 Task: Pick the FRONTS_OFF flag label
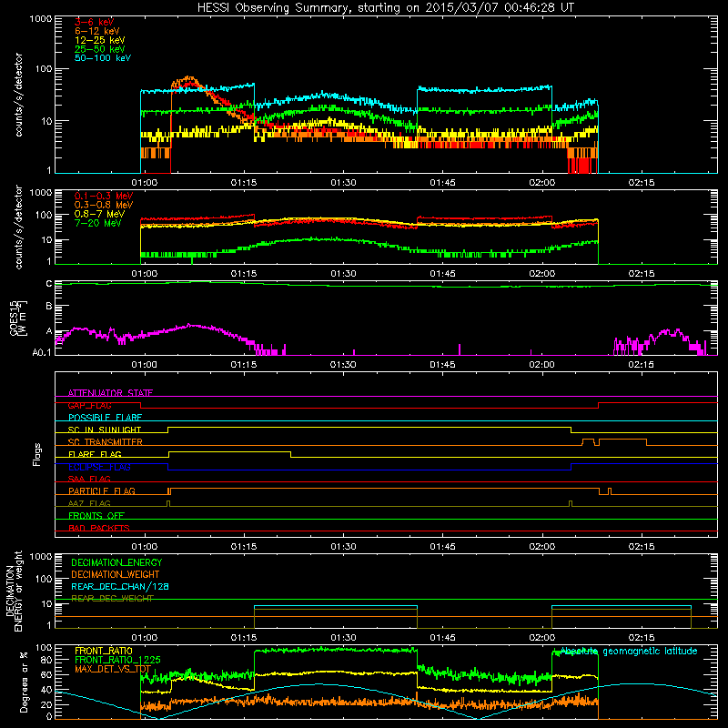[96, 515]
